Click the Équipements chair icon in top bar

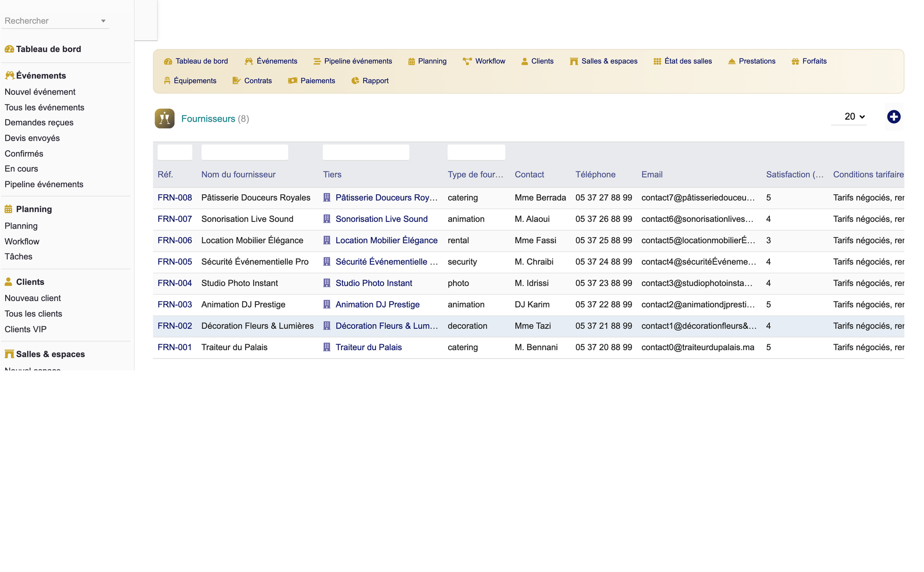tap(167, 81)
